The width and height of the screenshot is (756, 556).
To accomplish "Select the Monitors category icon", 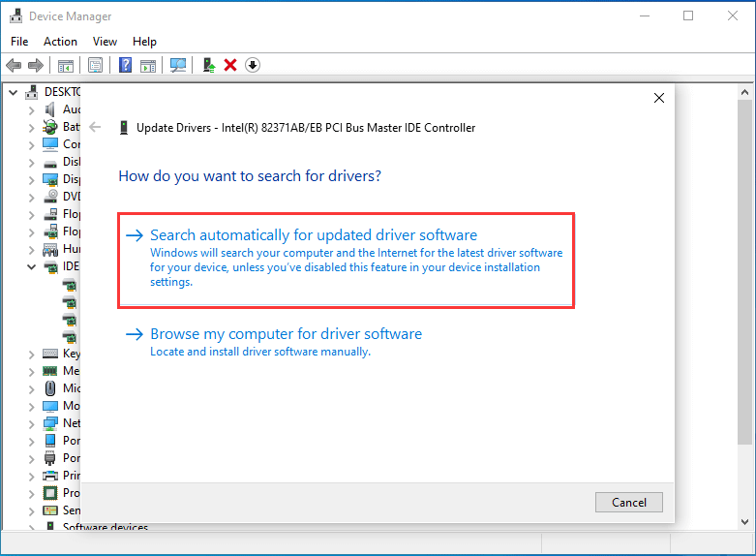I will pyautogui.click(x=50, y=406).
